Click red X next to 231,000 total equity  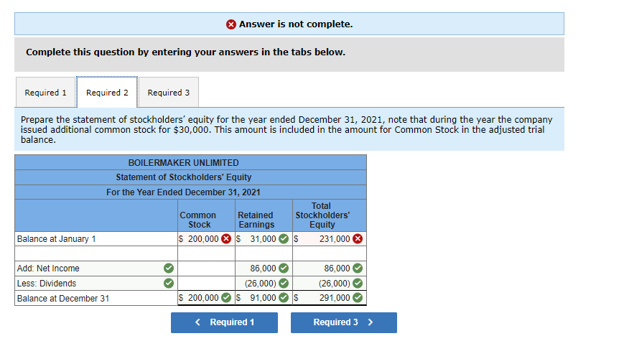click(x=358, y=238)
